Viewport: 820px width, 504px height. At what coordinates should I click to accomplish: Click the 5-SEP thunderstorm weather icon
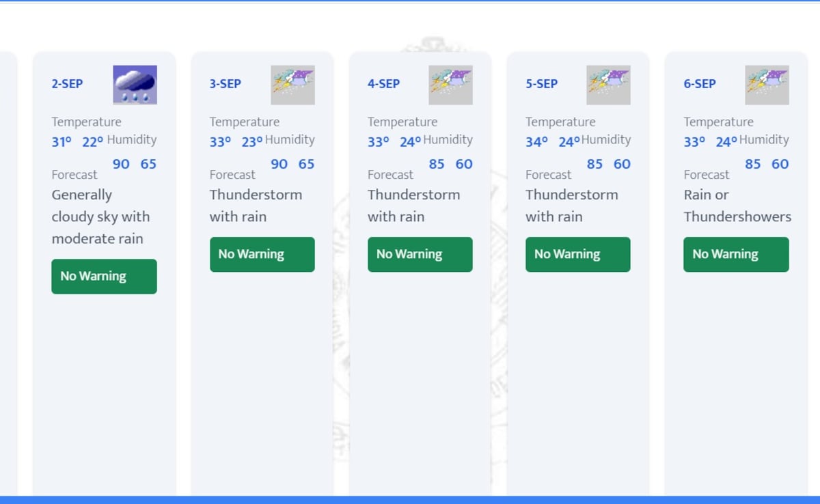pos(608,85)
